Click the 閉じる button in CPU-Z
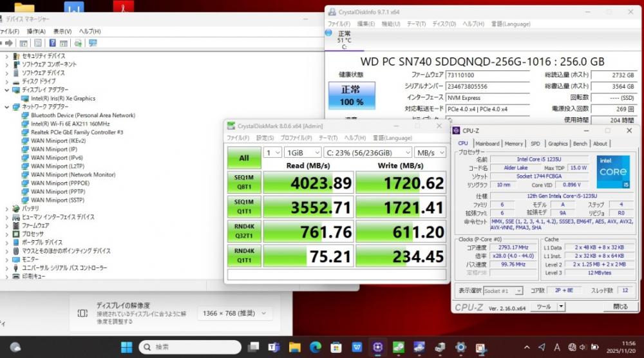 [x=620, y=306]
